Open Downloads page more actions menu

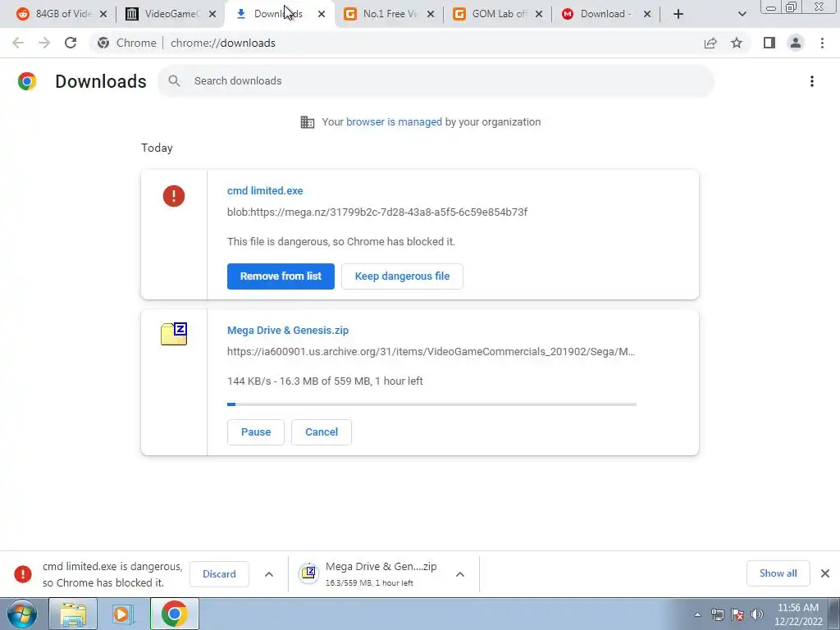tap(812, 81)
